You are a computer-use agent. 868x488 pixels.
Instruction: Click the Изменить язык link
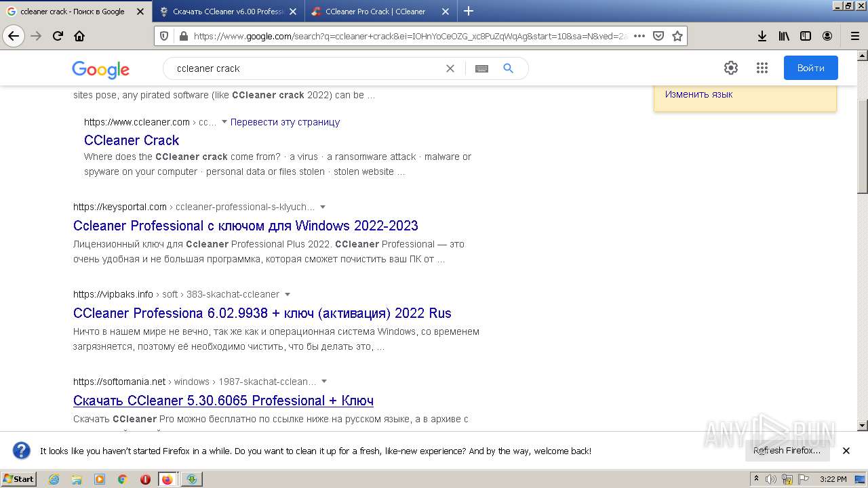(x=698, y=94)
